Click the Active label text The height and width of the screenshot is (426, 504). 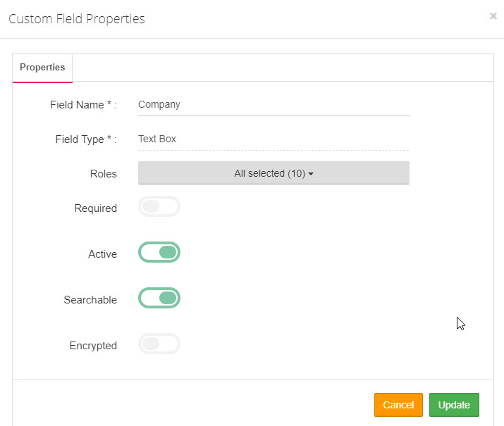(102, 254)
